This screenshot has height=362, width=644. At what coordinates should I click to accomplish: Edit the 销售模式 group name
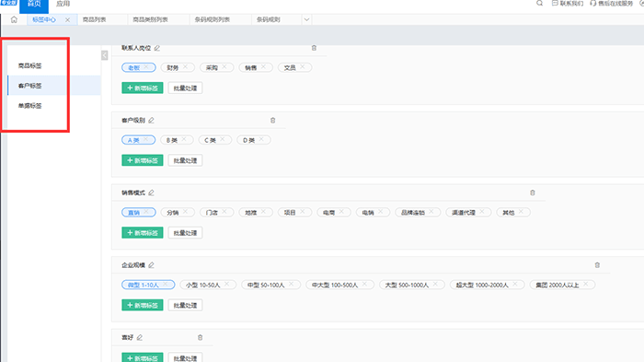pyautogui.click(x=151, y=193)
